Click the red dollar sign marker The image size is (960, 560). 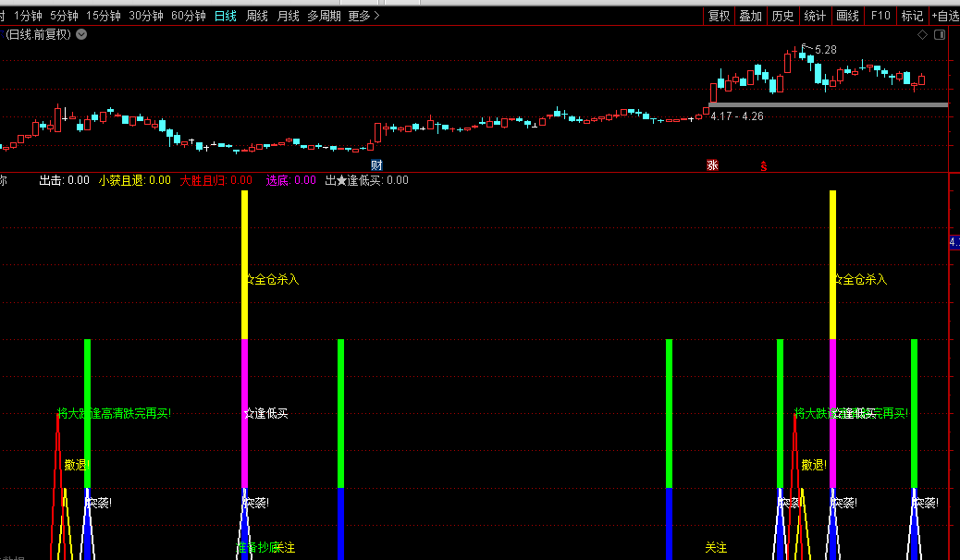763,166
